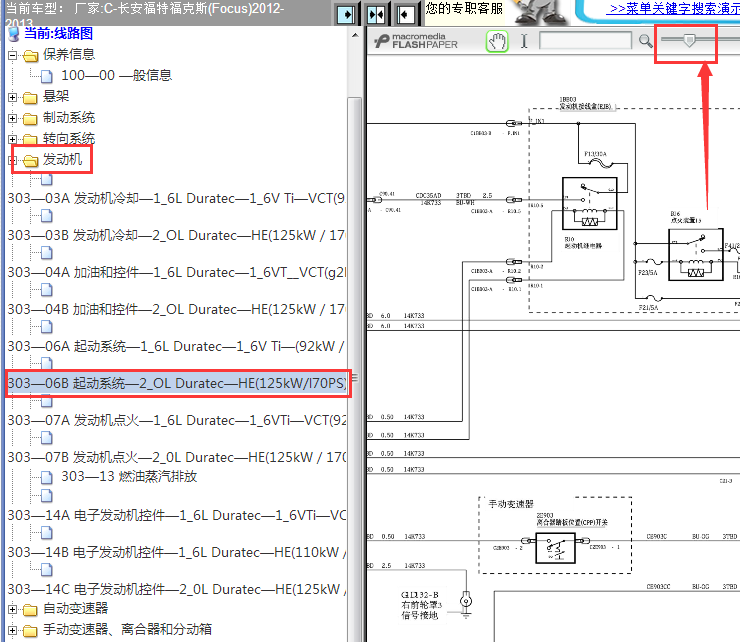The height and width of the screenshot is (642, 740).
Task: Select the 转向系统 folder label
Action: point(69,138)
